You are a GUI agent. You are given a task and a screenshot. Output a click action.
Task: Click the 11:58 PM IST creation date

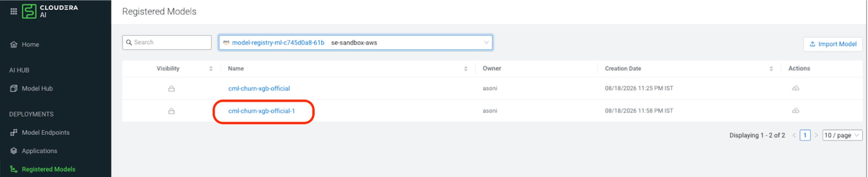pyautogui.click(x=639, y=111)
